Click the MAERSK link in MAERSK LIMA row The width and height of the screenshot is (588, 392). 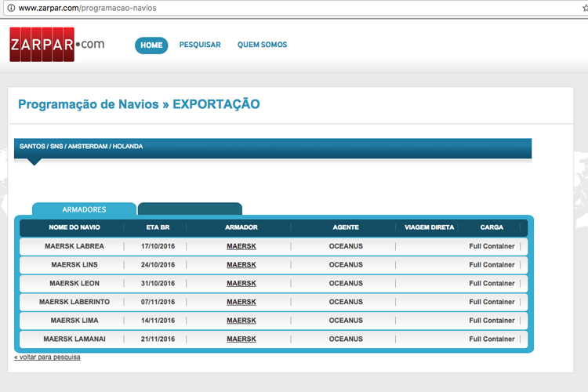(x=241, y=321)
